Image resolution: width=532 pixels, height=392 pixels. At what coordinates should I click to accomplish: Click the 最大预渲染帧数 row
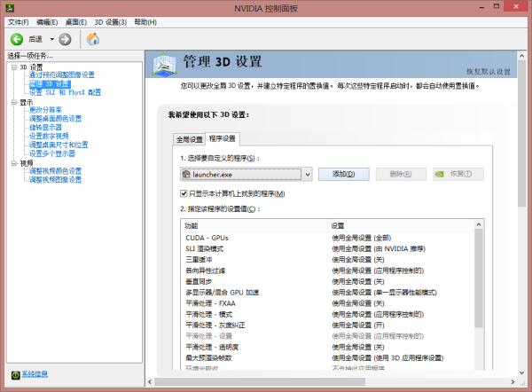328,358
